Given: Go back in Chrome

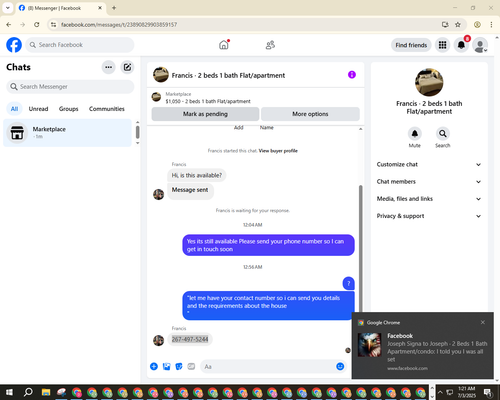Looking at the screenshot, I should 9,24.
